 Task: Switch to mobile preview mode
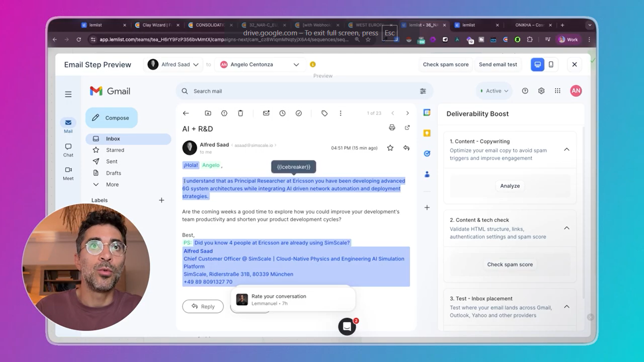click(551, 65)
